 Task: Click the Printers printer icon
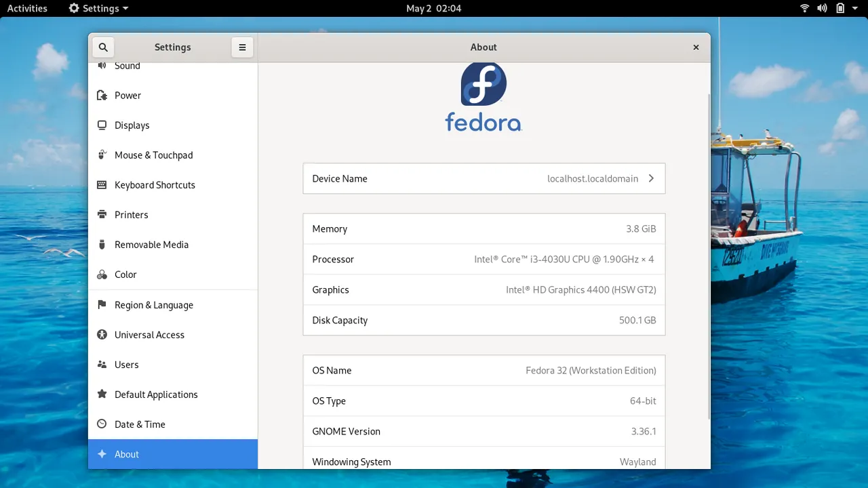coord(102,215)
